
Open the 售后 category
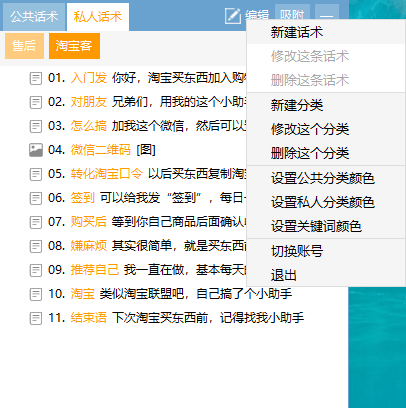(x=24, y=46)
